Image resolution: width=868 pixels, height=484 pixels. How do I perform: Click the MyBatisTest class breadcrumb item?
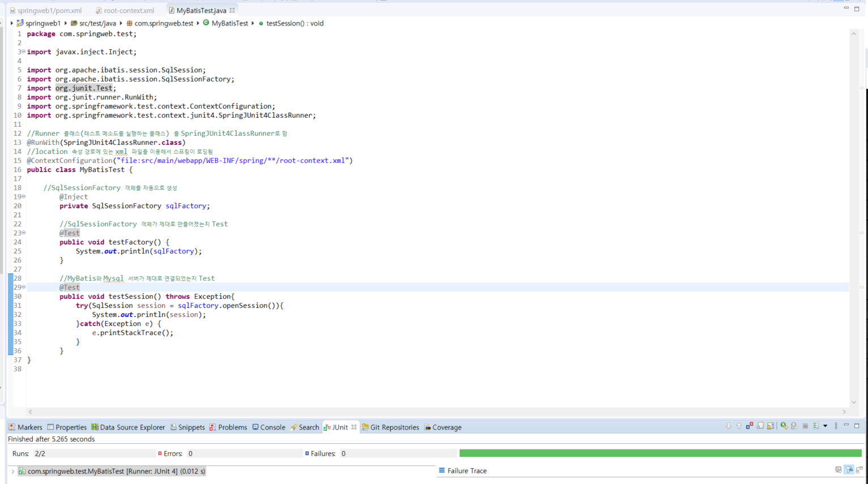point(225,23)
